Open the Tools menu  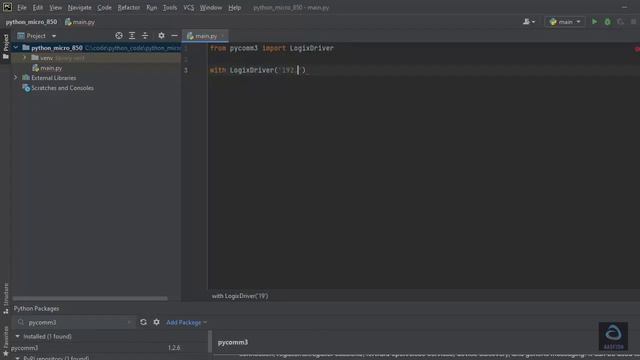[170, 7]
